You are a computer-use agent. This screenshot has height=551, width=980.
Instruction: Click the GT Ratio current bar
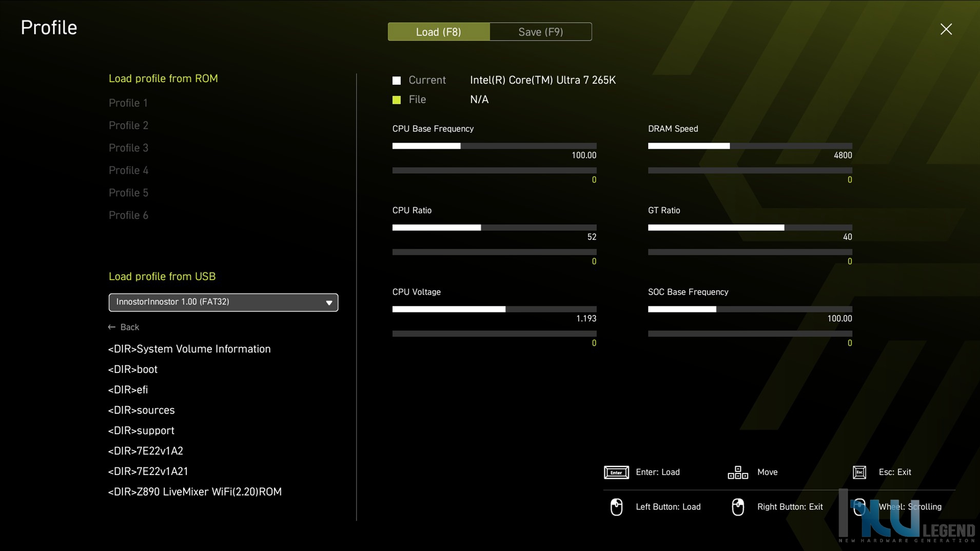[750, 228]
